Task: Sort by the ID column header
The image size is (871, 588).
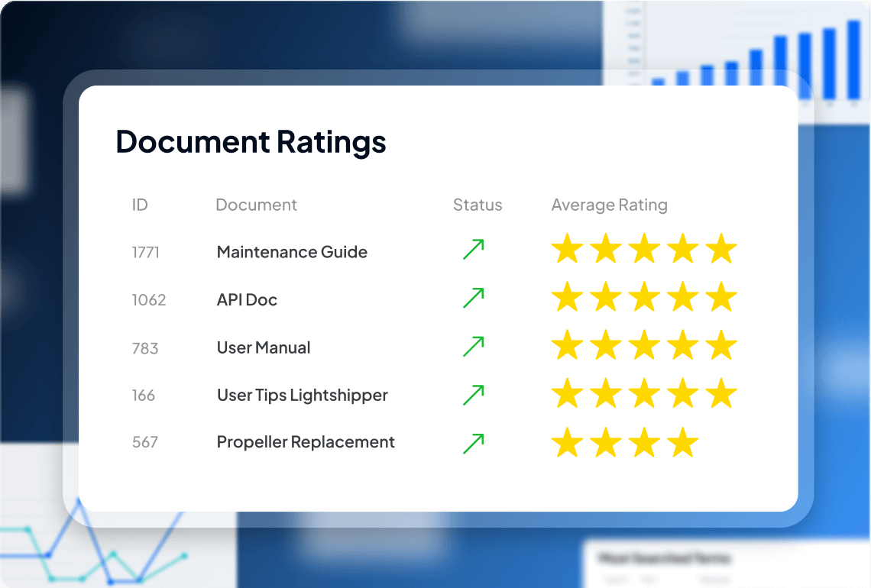Action: [x=140, y=205]
